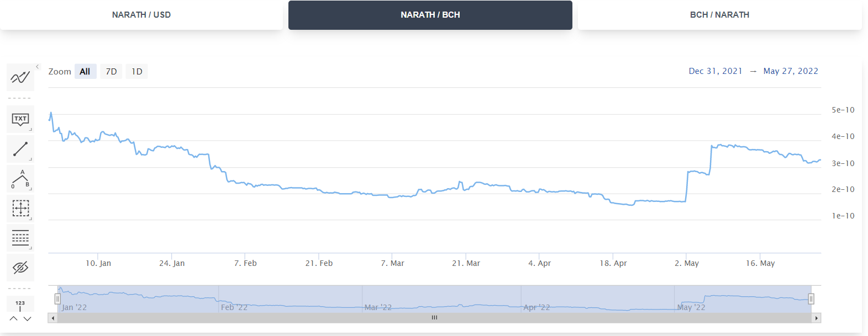Click the Dec 31, 2021 start date
Image resolution: width=868 pixels, height=336 pixels.
click(x=716, y=71)
